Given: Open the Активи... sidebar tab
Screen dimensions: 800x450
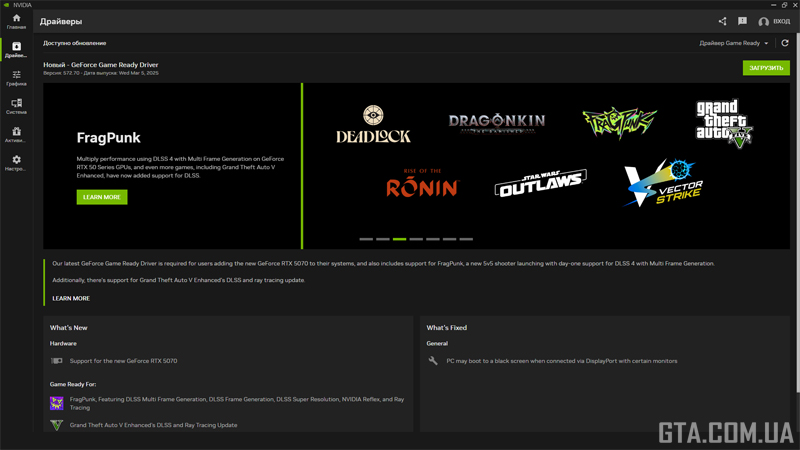Looking at the screenshot, I should [16, 135].
